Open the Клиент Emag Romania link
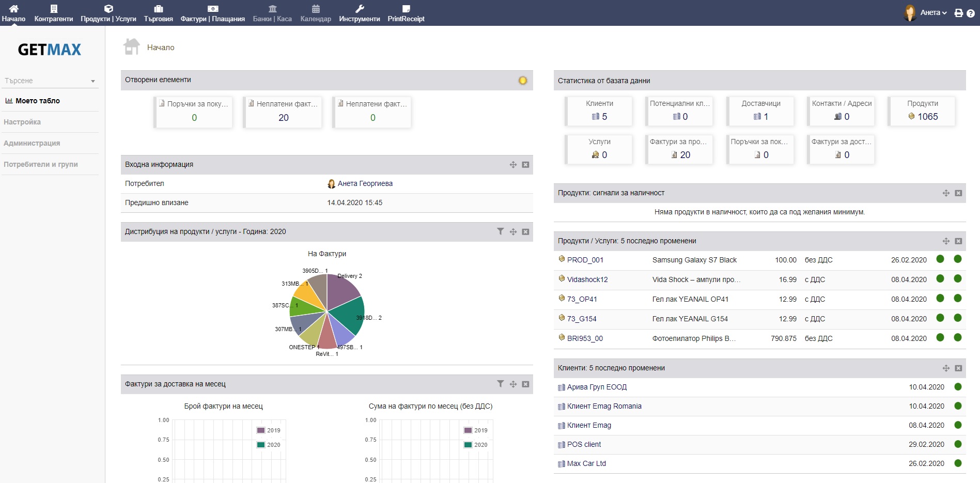Screen dimensions: 980x483 (x=604, y=406)
